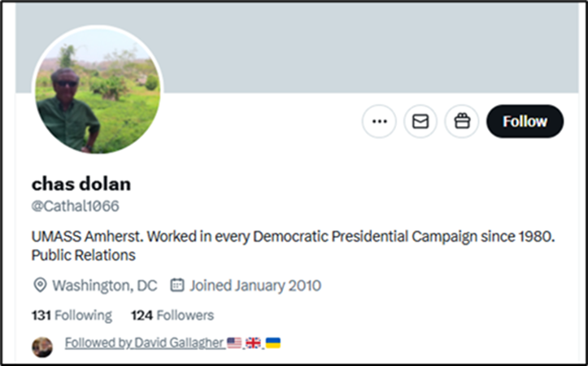The width and height of the screenshot is (588, 366).
Task: Click the location pin icon
Action: 39,285
